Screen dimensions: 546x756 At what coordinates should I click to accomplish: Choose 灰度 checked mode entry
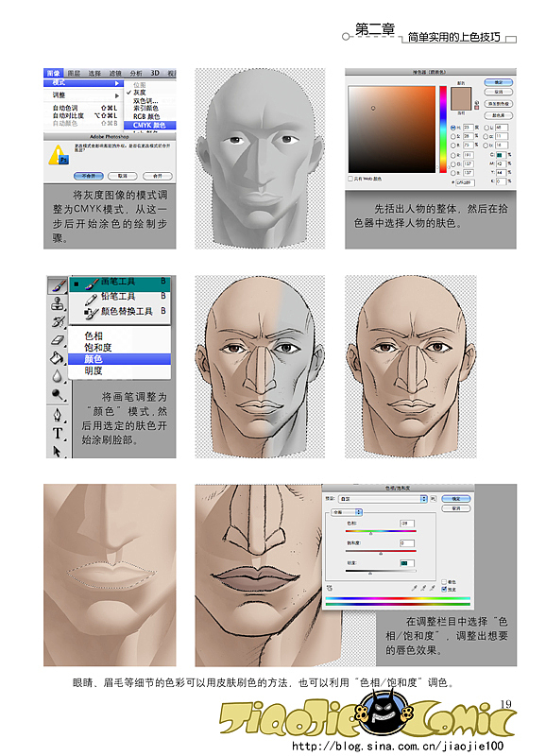click(x=150, y=92)
